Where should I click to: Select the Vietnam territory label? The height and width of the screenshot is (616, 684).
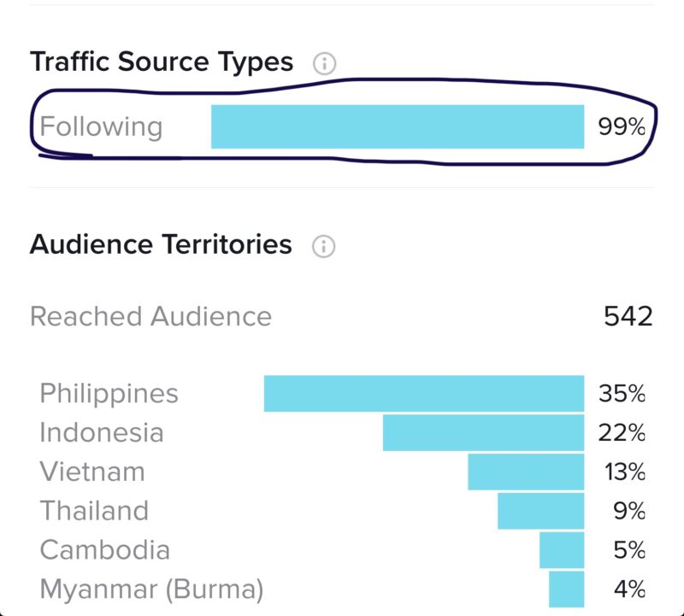pyautogui.click(x=92, y=472)
